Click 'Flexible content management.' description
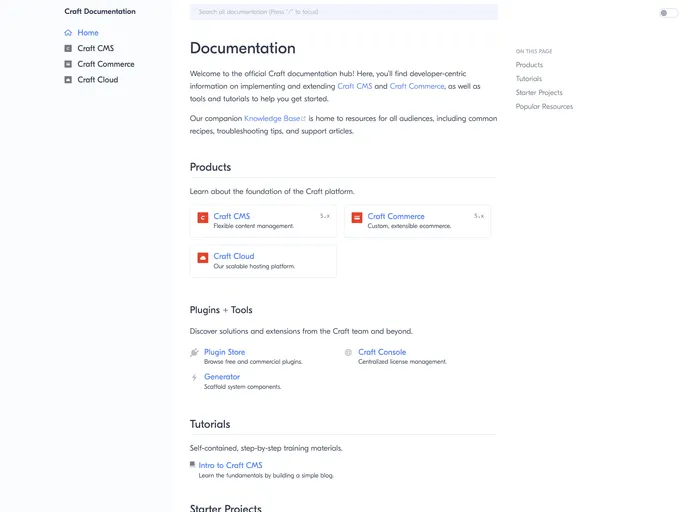Viewport: 688px width, 512px height. pyautogui.click(x=254, y=226)
